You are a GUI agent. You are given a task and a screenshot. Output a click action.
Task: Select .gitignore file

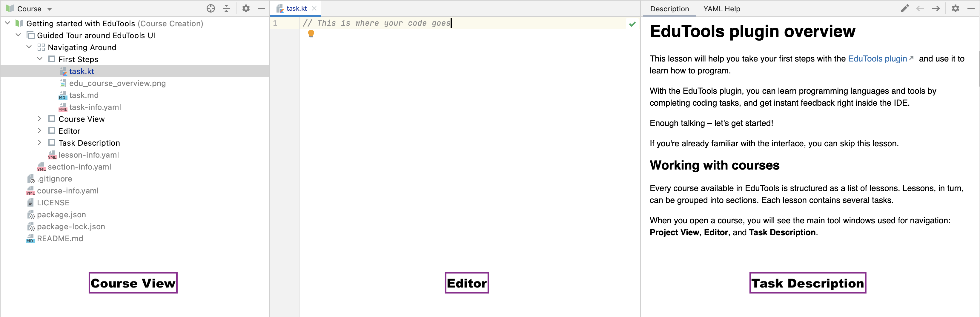[x=54, y=178]
